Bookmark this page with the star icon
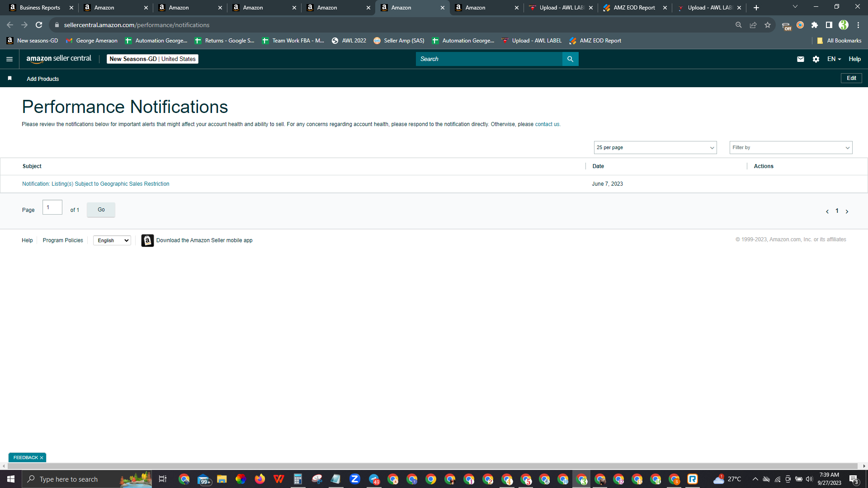 (x=768, y=25)
